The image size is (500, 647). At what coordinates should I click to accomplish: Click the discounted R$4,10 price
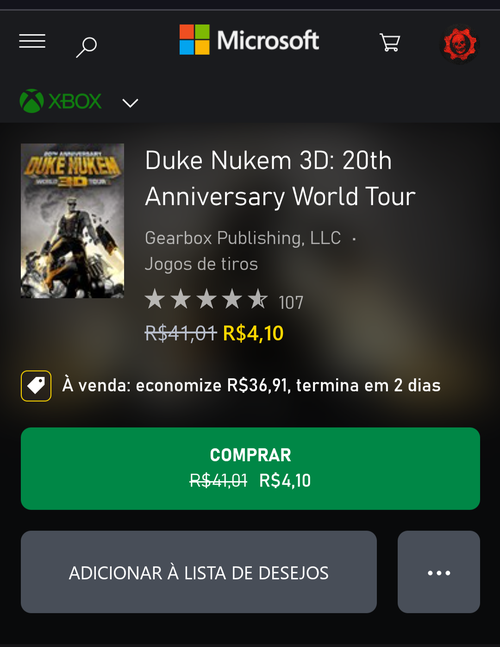coord(253,333)
